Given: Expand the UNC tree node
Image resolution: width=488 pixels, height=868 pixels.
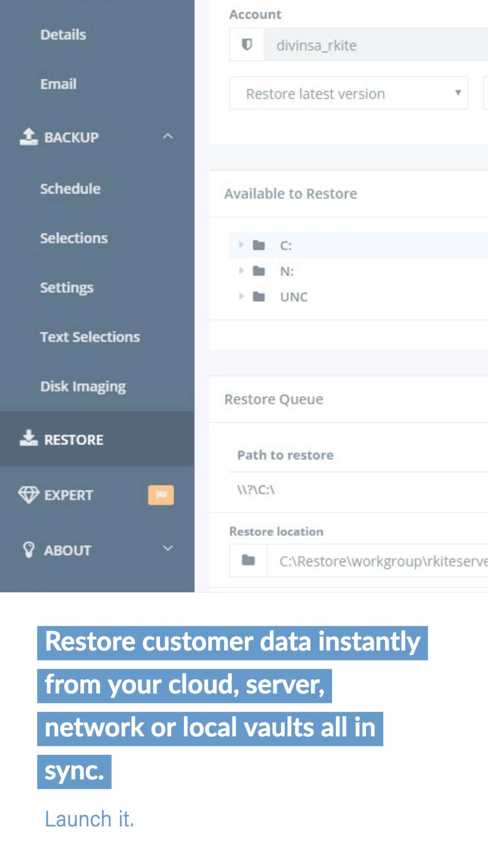Looking at the screenshot, I should click(x=241, y=297).
